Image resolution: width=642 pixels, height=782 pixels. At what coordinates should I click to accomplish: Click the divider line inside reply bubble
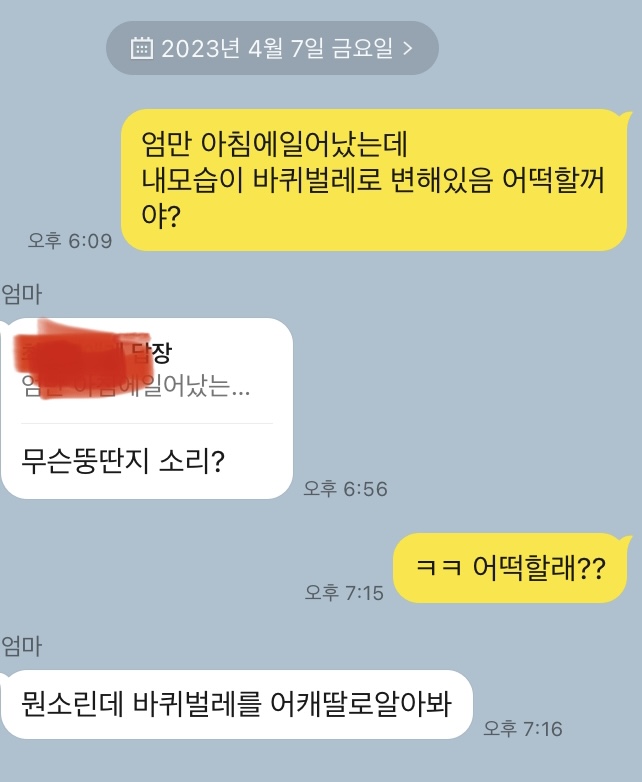pos(147,423)
